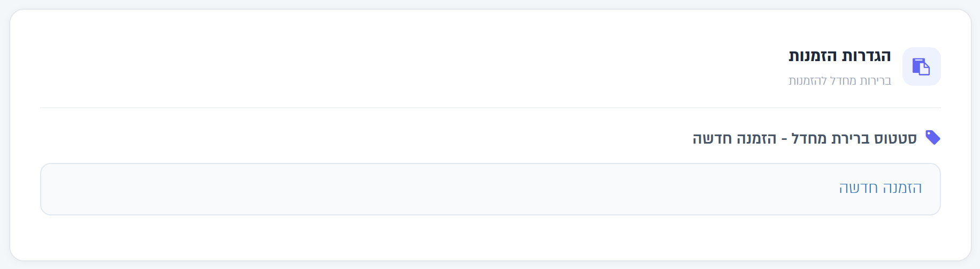Viewport: 980px width, 269px height.
Task: Click the blank area of the settings card
Action: tap(374, 59)
